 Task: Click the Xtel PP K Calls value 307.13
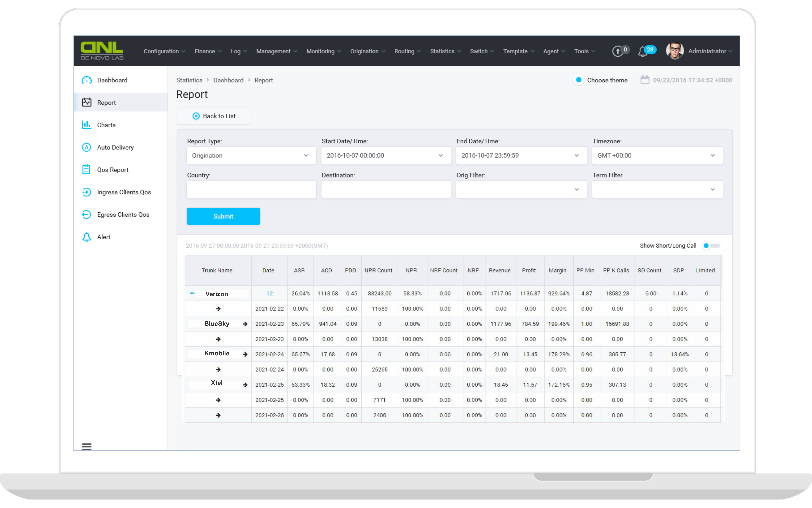pos(617,385)
